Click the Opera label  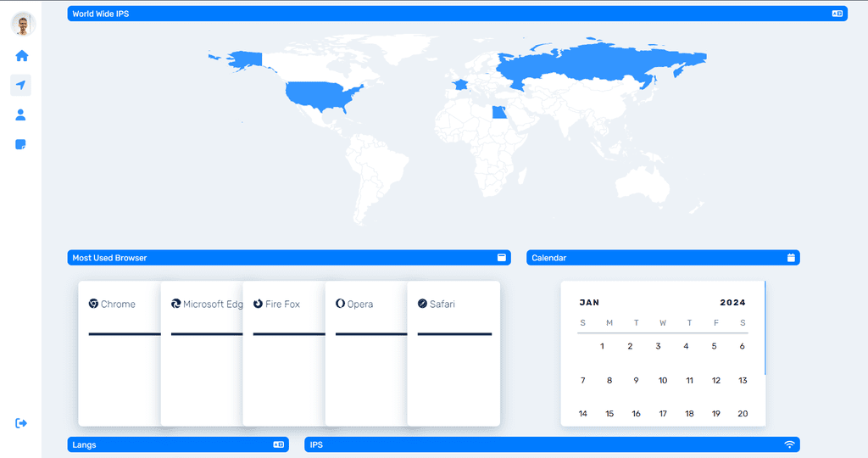click(x=359, y=304)
